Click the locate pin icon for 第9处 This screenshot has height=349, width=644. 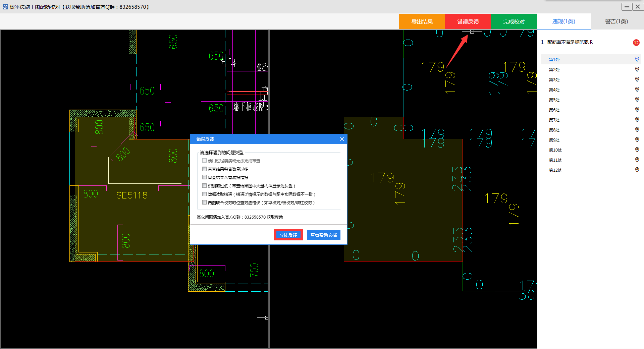coord(637,140)
